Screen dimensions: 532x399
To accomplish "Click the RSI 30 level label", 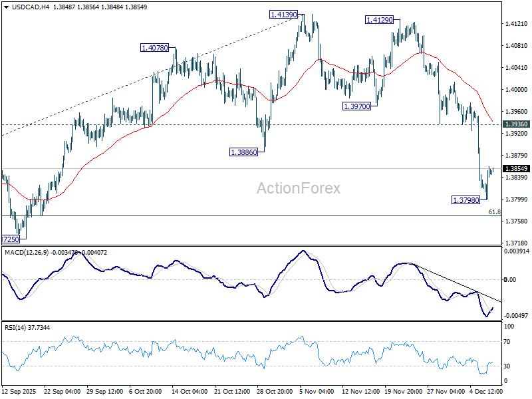I will [x=507, y=366].
